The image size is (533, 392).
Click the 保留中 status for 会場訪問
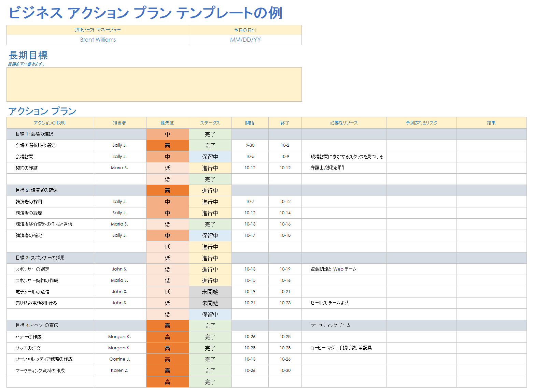pyautogui.click(x=210, y=157)
